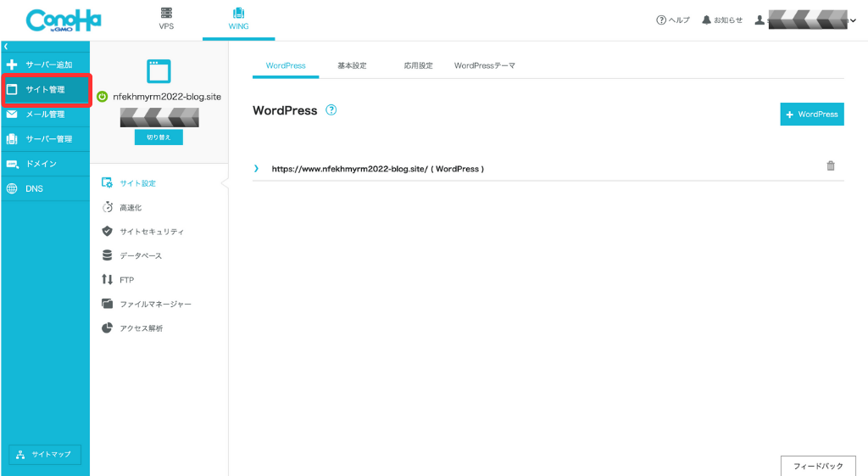Open the ヘルプ help menu in header
This screenshot has height=476, width=868.
[673, 20]
